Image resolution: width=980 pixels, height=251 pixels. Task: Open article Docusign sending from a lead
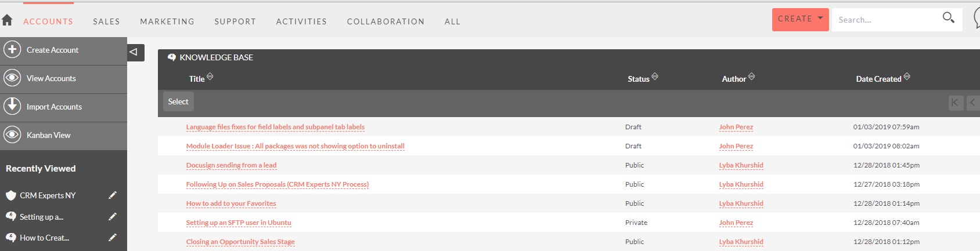[231, 165]
